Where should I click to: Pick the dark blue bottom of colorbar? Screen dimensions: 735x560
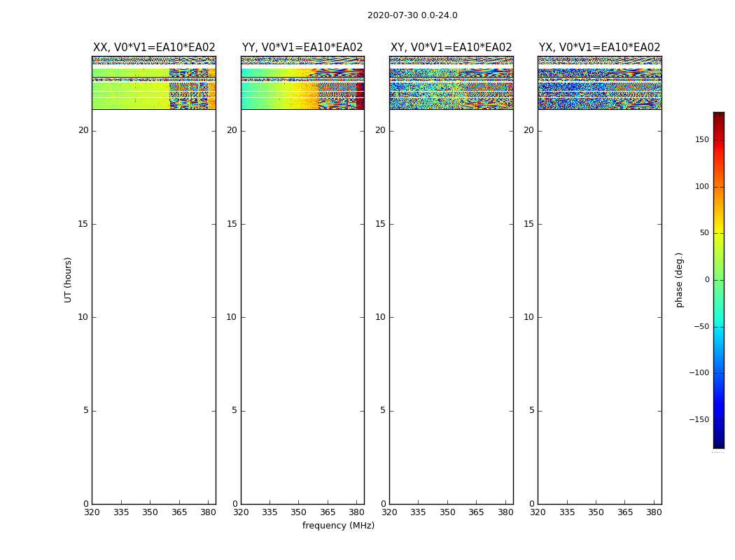718,442
